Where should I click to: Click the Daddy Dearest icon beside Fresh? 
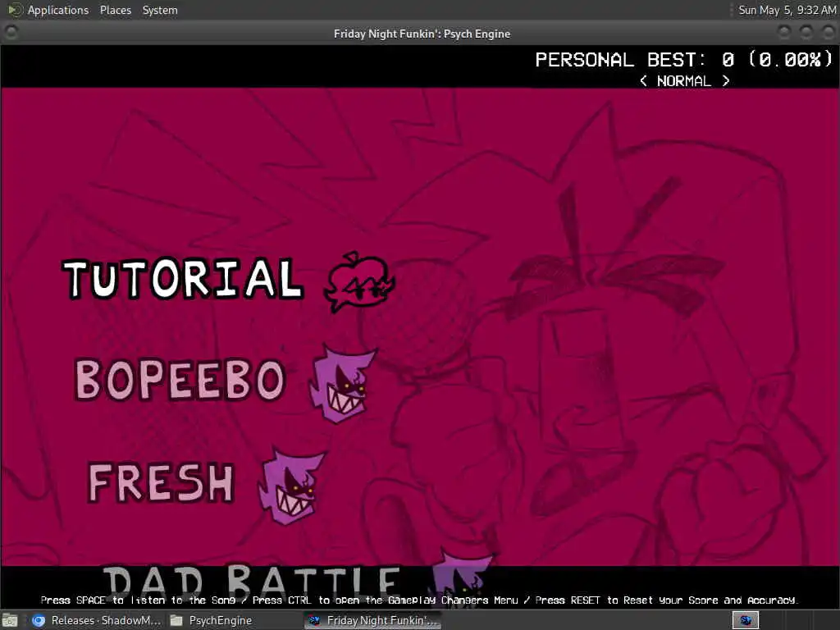pos(291,486)
